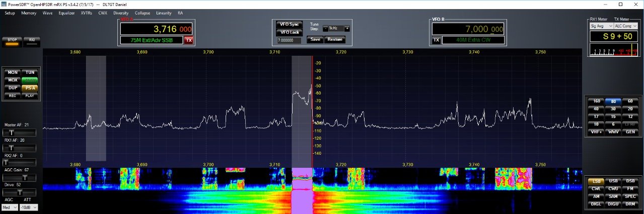644x214 pixels.
Task: Toggle the VFO Lock button
Action: 289,32
